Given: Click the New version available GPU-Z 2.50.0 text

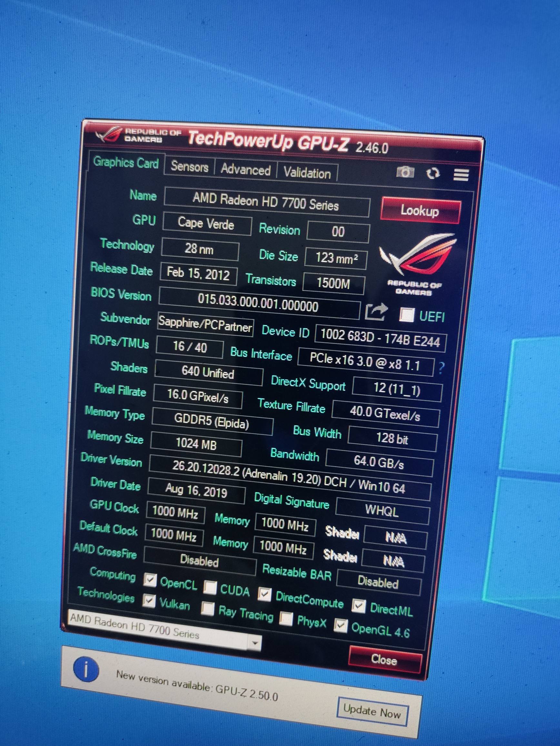Looking at the screenshot, I should [197, 686].
